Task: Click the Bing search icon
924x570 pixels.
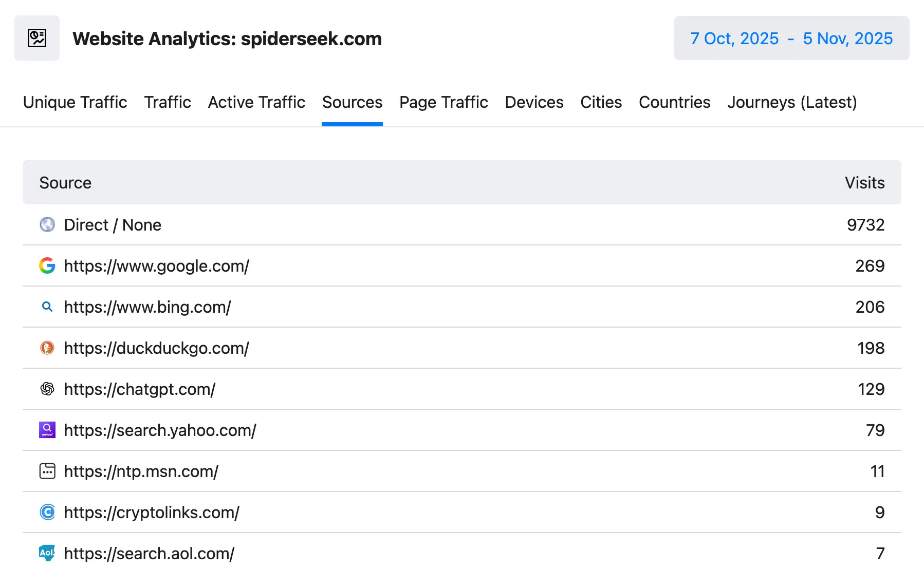Action: pos(47,307)
